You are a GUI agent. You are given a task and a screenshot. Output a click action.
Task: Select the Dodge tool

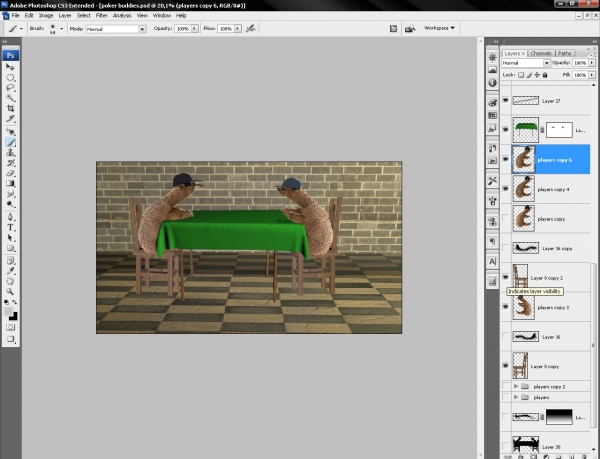[10, 204]
